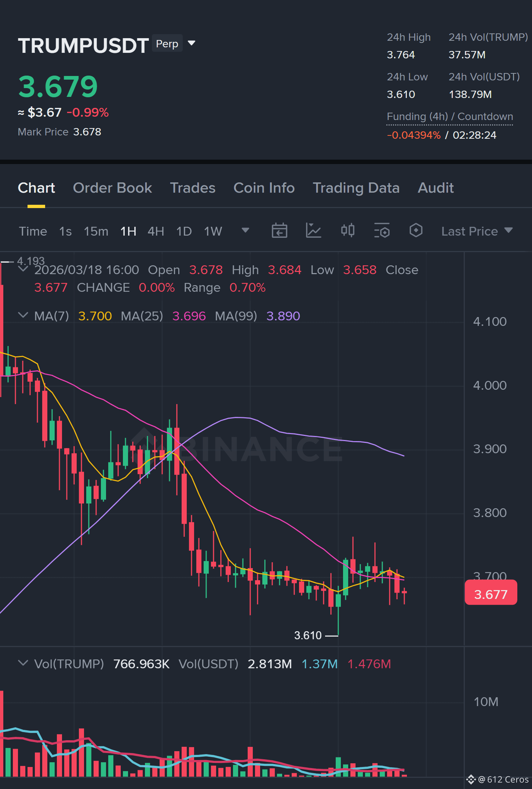Open the calendar date jump icon
Viewport: 532px width, 789px height.
279,231
